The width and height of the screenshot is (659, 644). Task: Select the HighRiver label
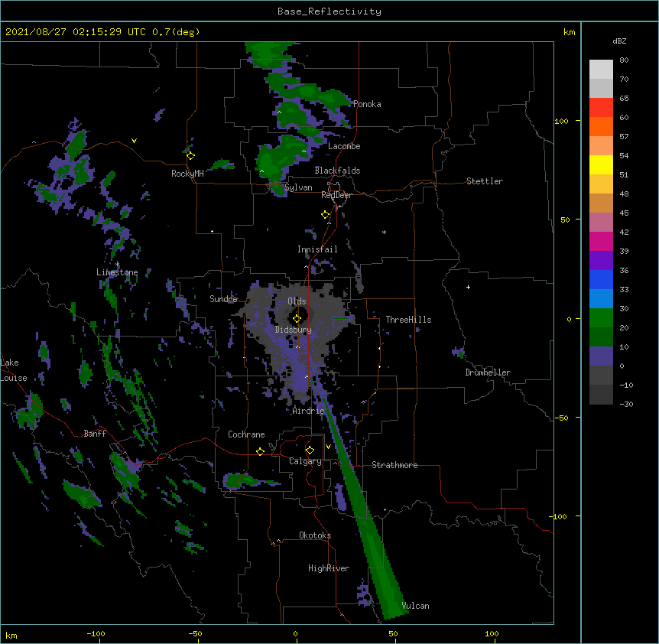pyautogui.click(x=329, y=568)
